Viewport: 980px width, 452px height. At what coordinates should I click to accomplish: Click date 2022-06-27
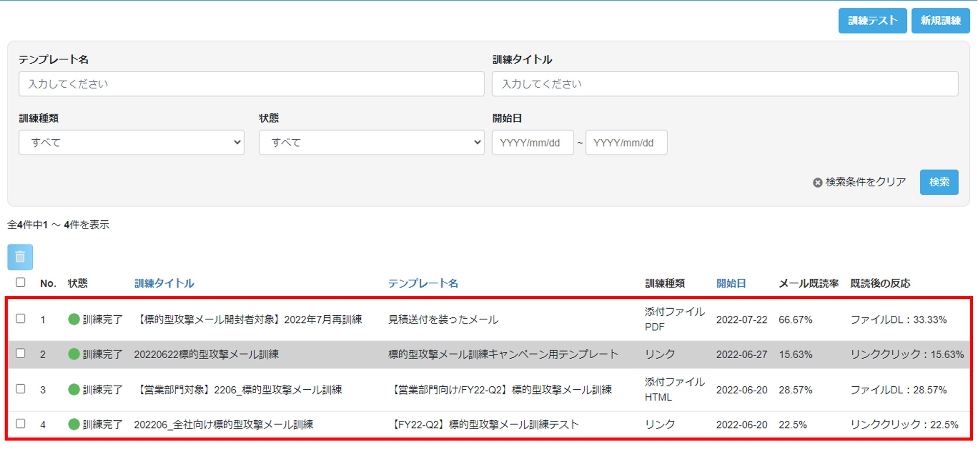point(742,354)
